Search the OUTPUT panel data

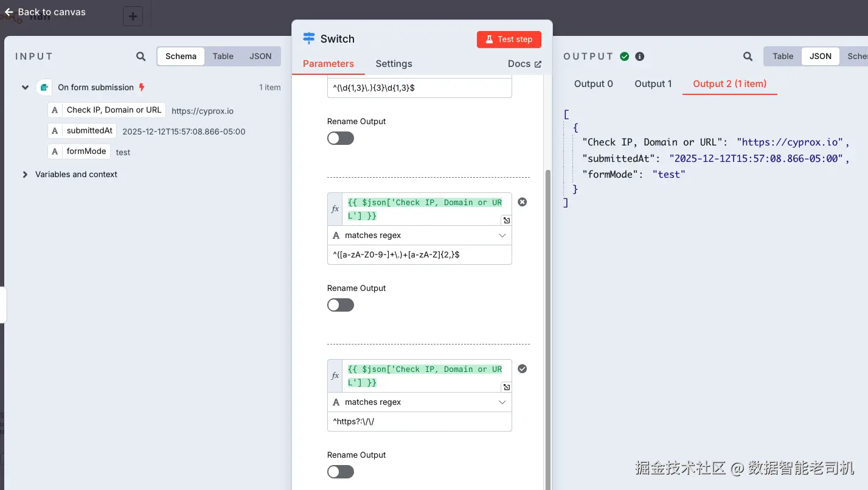click(748, 57)
